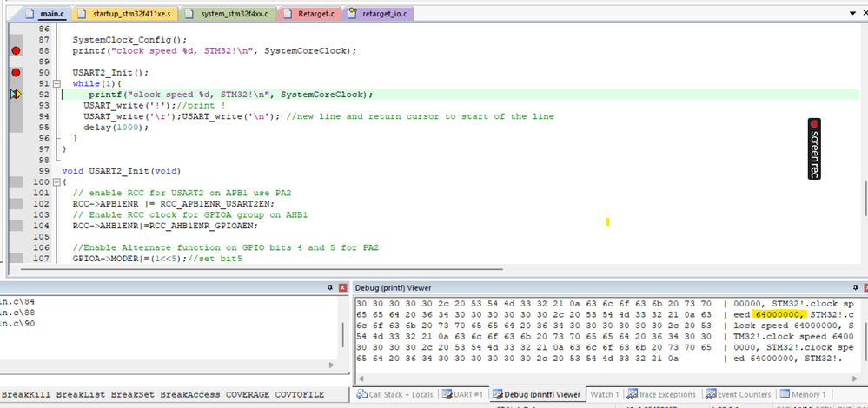Click line number 99 in gutter
This screenshot has height=408, width=868.
[43, 171]
